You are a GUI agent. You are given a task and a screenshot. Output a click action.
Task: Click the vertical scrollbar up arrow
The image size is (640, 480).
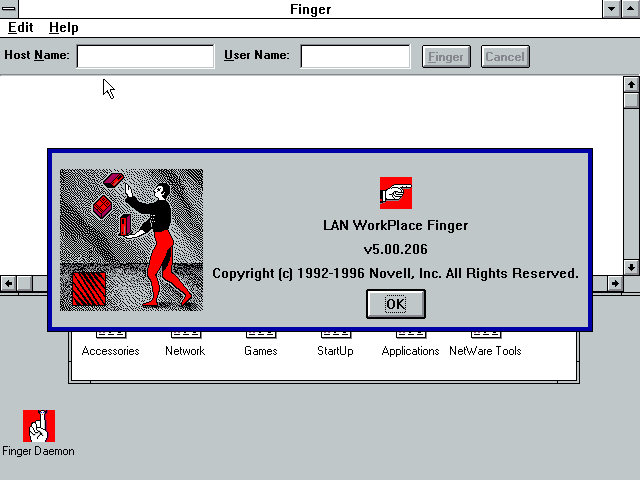pyautogui.click(x=631, y=84)
